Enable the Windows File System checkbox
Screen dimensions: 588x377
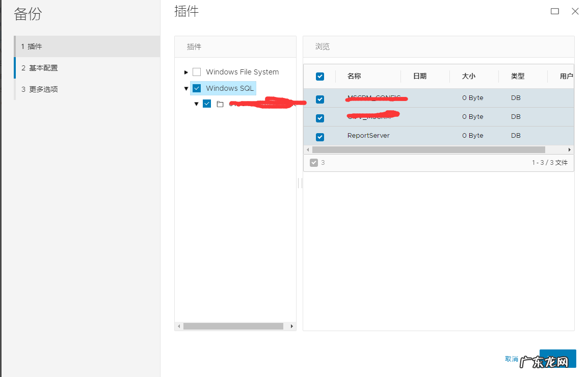tap(197, 72)
